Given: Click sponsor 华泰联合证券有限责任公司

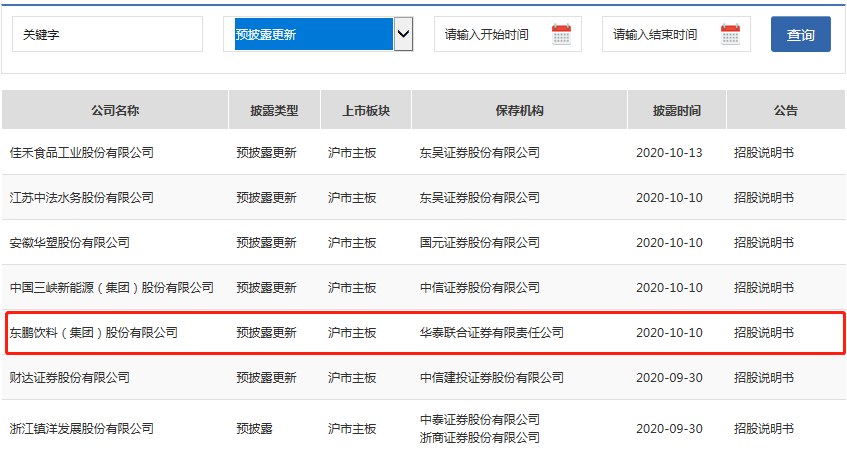Looking at the screenshot, I should pyautogui.click(x=492, y=333).
